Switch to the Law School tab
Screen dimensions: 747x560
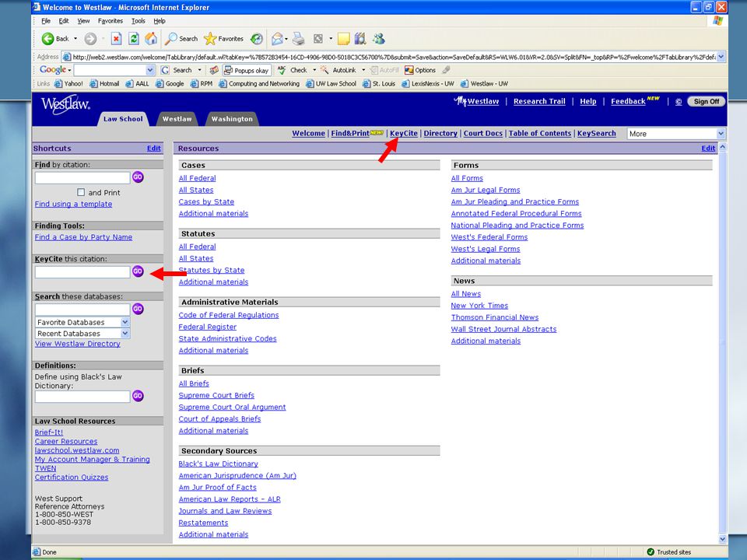pyautogui.click(x=123, y=119)
